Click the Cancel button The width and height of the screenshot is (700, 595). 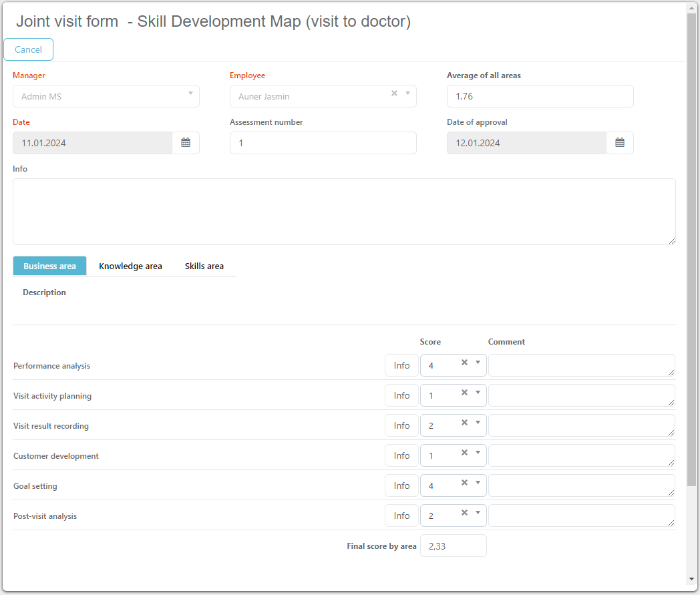[28, 49]
